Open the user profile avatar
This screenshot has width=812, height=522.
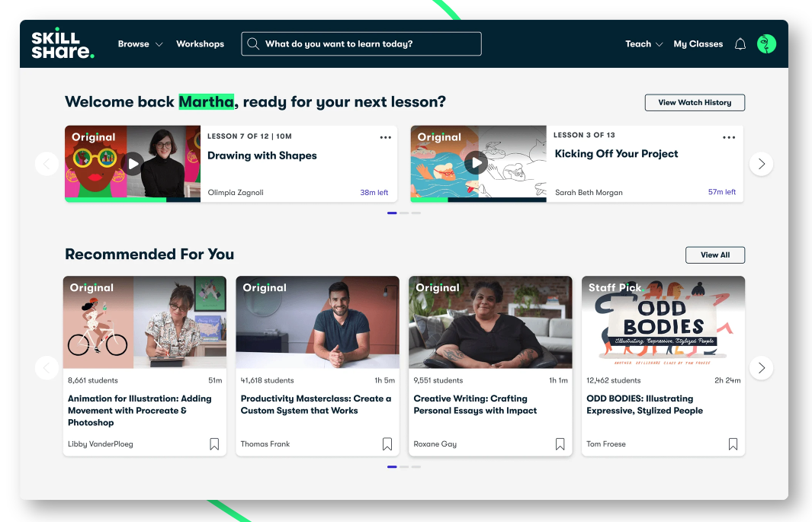[x=766, y=44]
